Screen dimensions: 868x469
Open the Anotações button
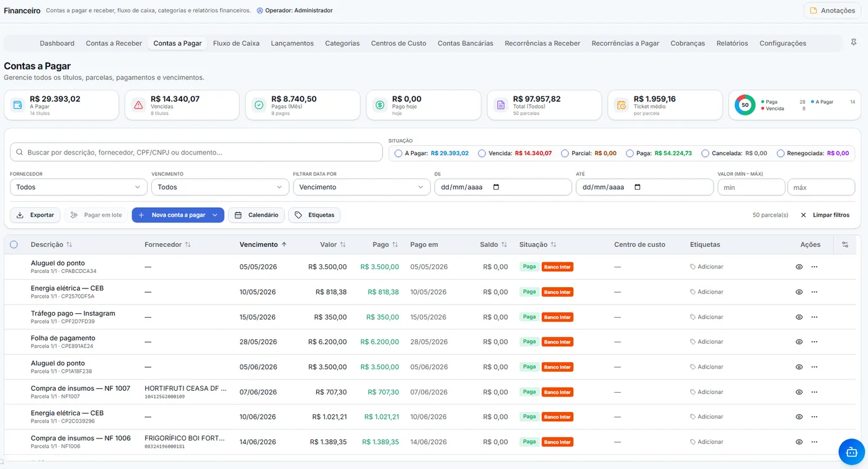(x=832, y=11)
